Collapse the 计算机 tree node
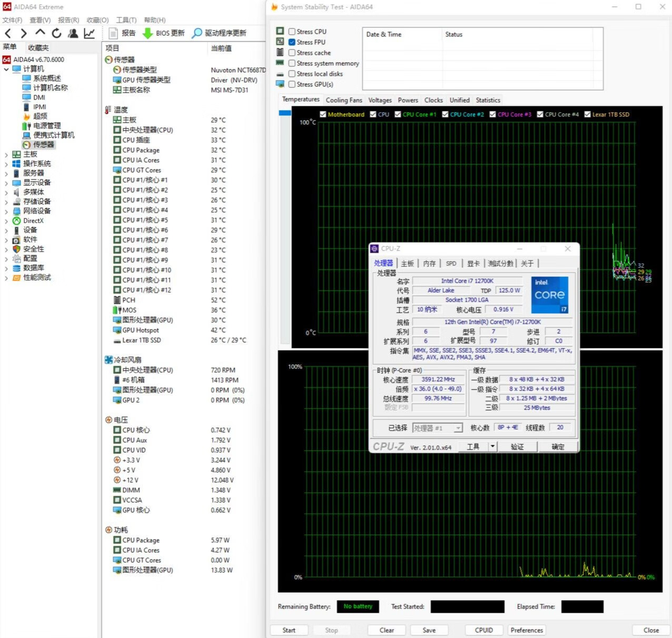 (6, 69)
